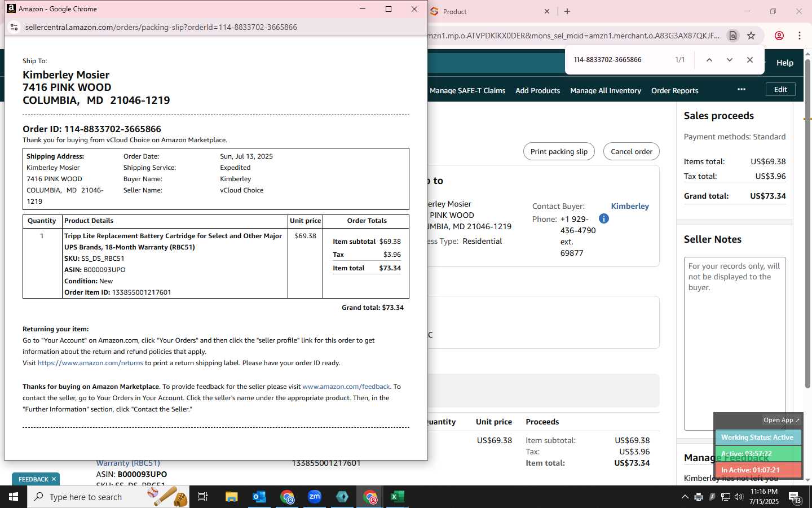Open the Chrome profile avatar icon
The height and width of the screenshot is (508, 812).
(x=779, y=36)
